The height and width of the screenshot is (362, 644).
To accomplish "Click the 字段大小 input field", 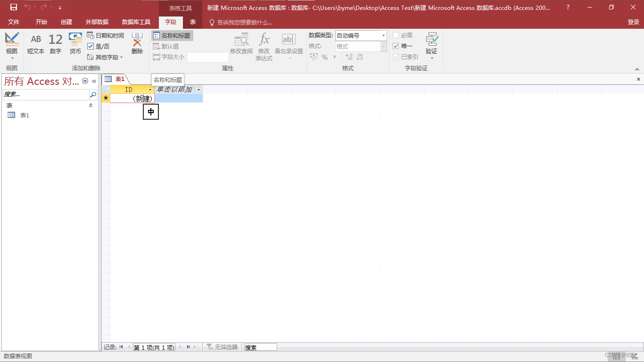I will 208,57.
